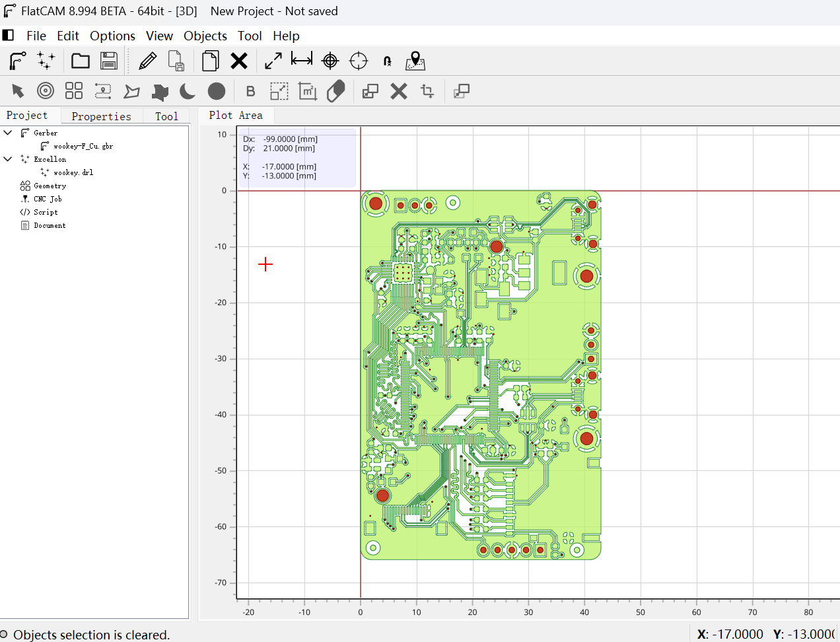Screen dimensions: 840x642
Task: Open the Tool menu
Action: pos(250,36)
